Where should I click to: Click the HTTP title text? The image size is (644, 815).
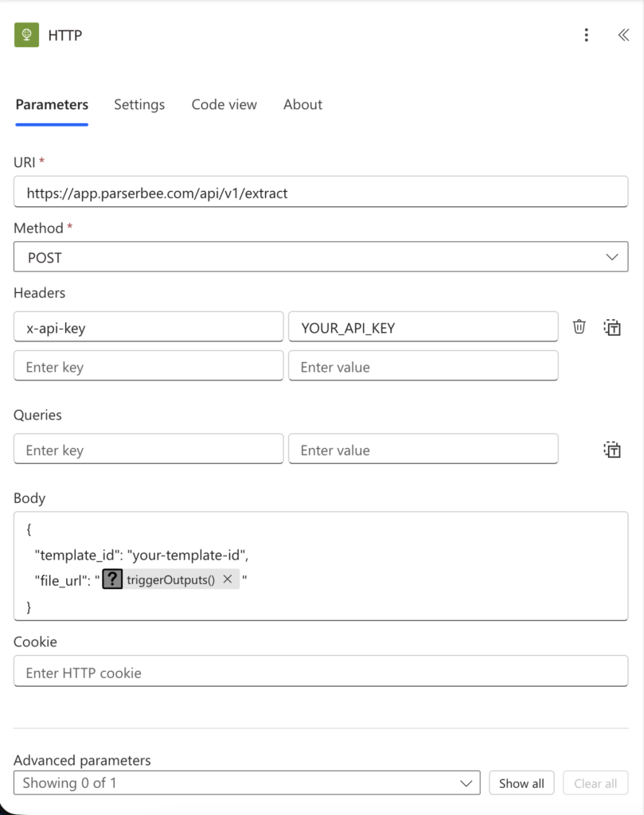click(65, 35)
